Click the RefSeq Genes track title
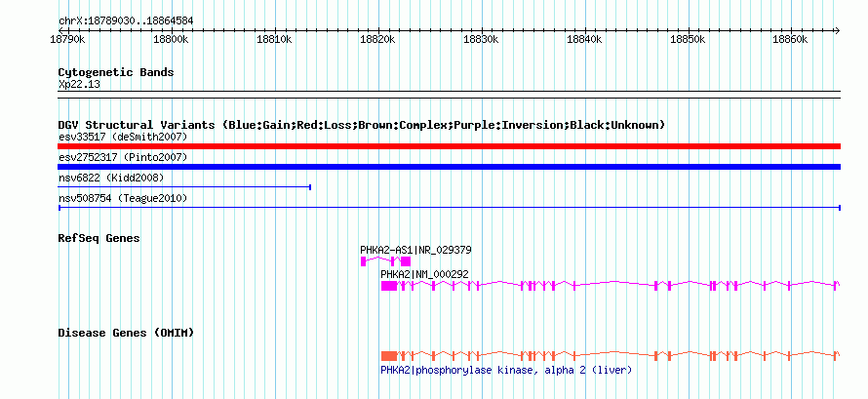This screenshot has height=399, width=868. point(99,238)
